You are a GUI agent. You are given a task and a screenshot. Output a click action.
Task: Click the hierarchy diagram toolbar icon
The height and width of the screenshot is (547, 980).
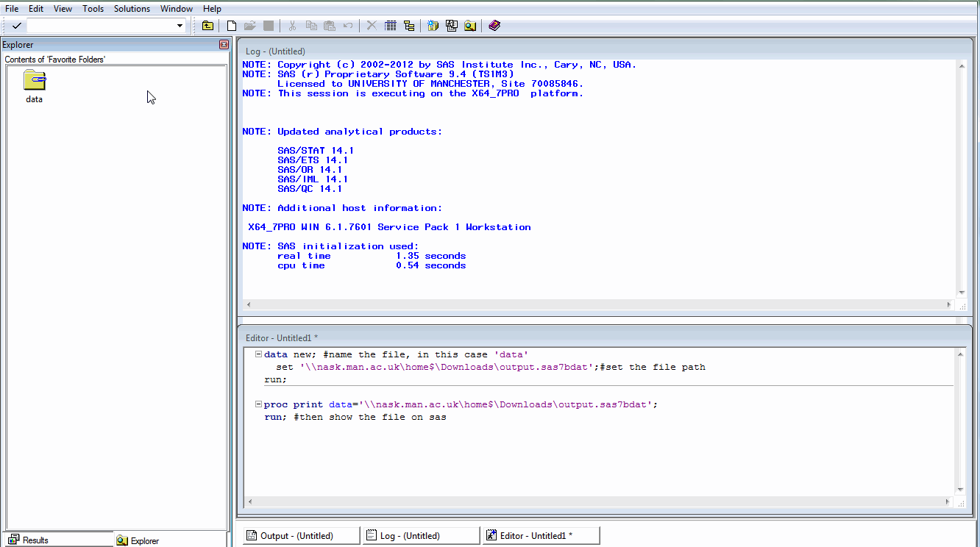(409, 25)
